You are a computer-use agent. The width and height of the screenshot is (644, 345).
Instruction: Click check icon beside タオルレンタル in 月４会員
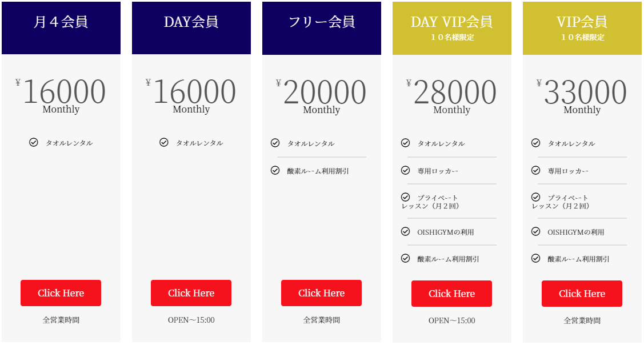tap(34, 142)
